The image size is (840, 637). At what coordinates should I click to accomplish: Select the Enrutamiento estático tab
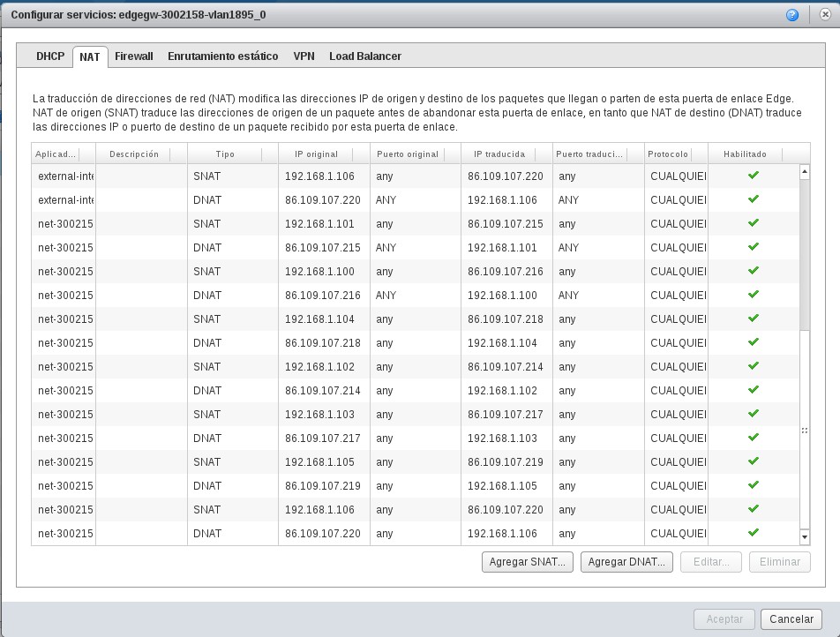[223, 56]
